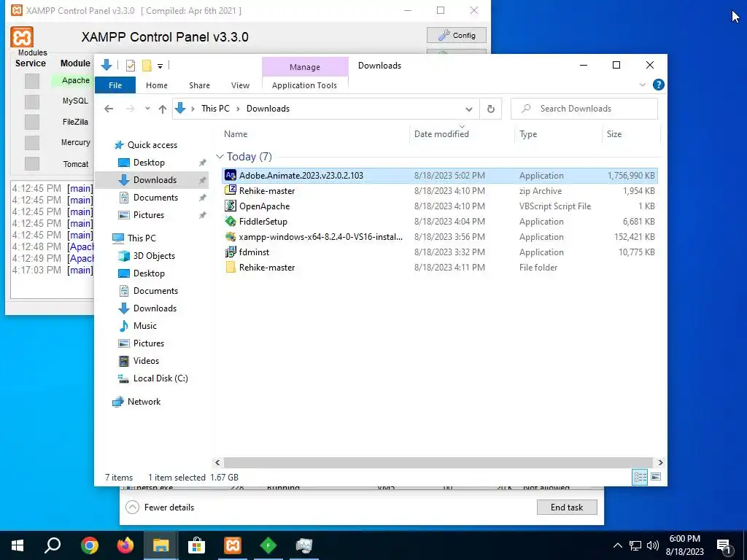747x560 pixels.
Task: Click Downloads in the address bar path
Action: pyautogui.click(x=268, y=109)
